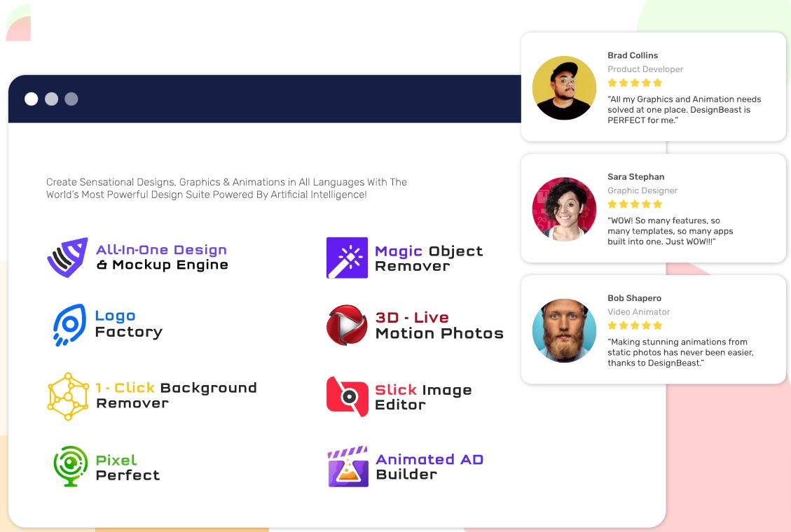This screenshot has width=791, height=532.
Task: Select the "Animated AD Builder" label
Action: coord(429,467)
